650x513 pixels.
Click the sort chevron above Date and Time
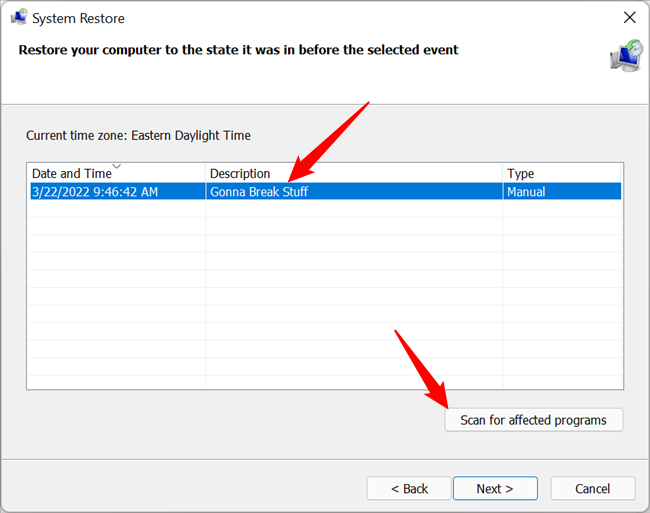[x=116, y=166]
